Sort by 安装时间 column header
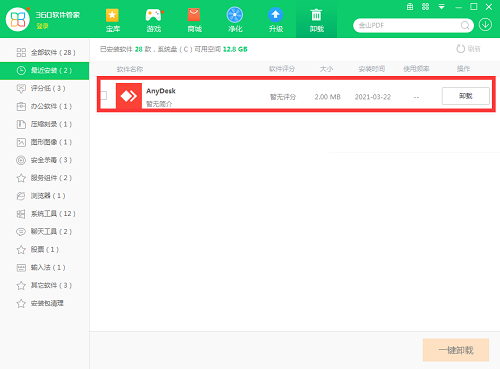Viewport: 500px width, 369px height. point(372,69)
